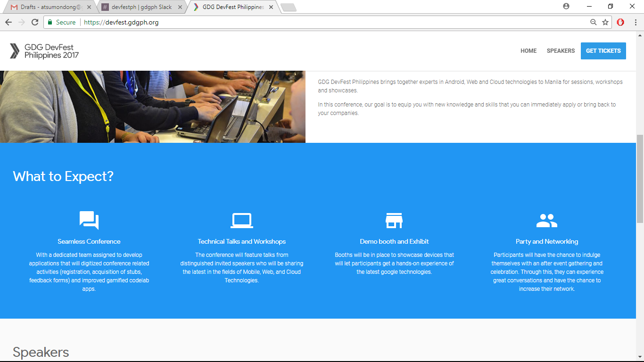
Task: Click the GET TICKETS button
Action: [603, 51]
